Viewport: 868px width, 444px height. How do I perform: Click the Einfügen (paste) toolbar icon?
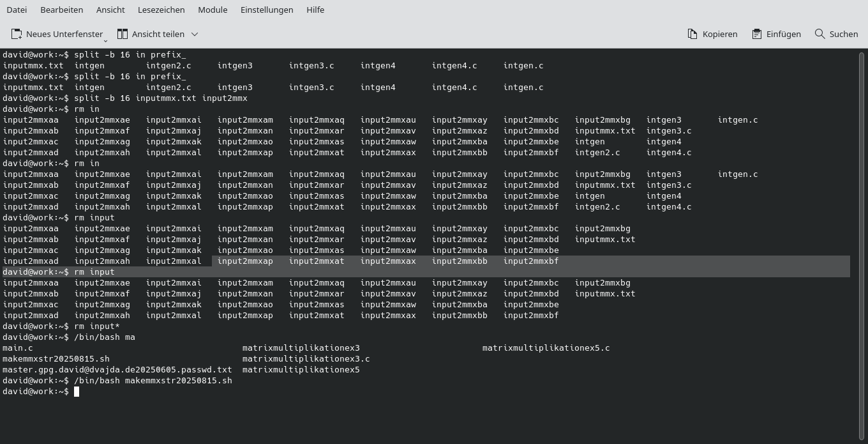(756, 33)
